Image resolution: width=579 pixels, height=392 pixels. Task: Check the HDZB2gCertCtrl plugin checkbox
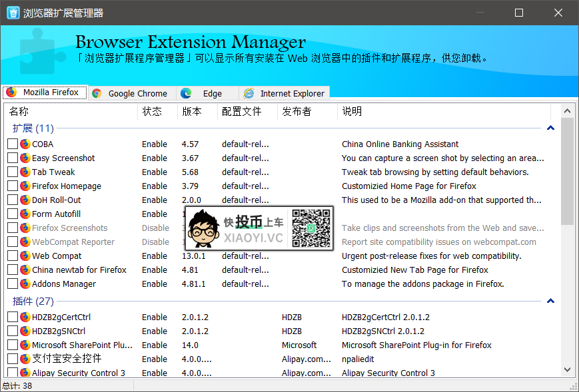(x=13, y=317)
